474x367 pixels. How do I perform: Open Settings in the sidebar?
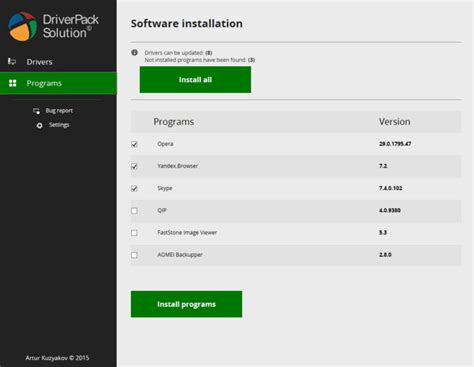(x=59, y=125)
